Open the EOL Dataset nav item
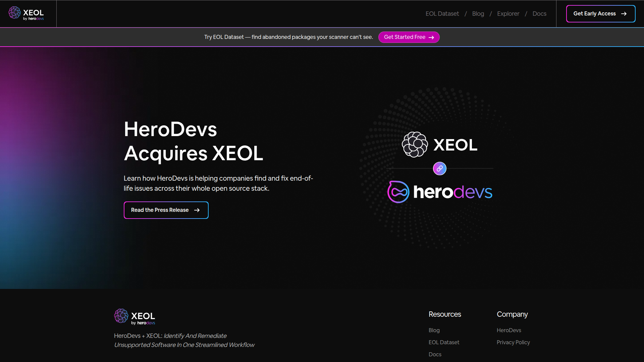This screenshot has height=362, width=644. click(442, 14)
